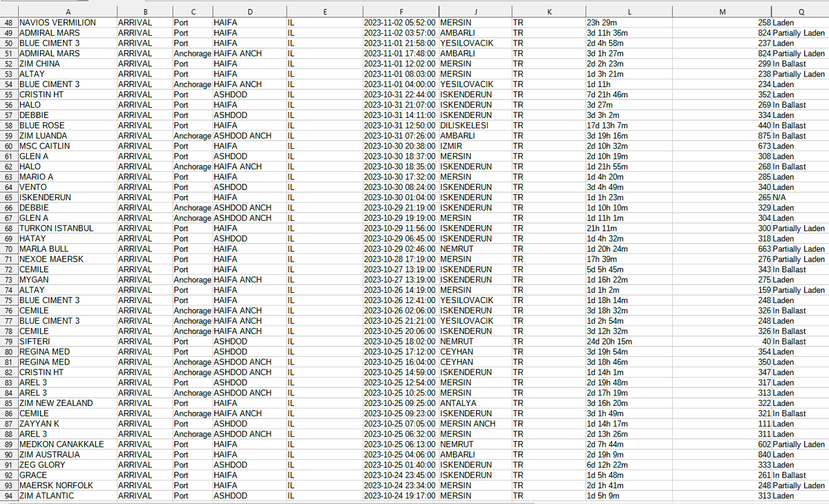Click the value 40 in SIFTERI row
829x504 pixels.
tap(723, 342)
